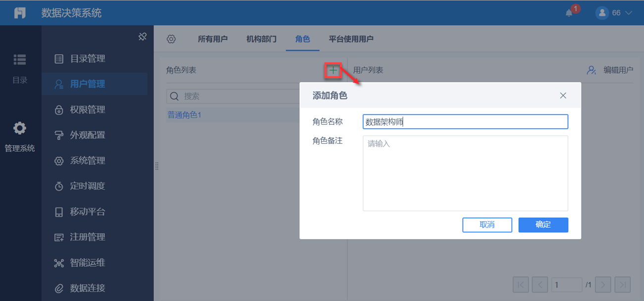Open the 目录 list icon in left rail
The height and width of the screenshot is (301, 644).
click(x=20, y=59)
